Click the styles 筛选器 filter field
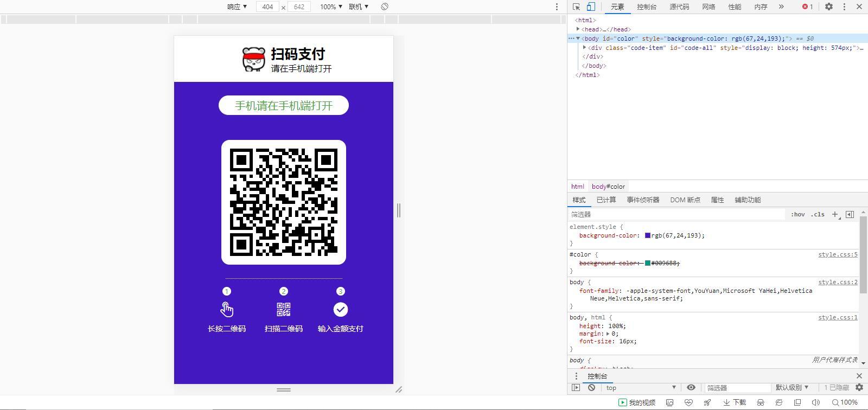Image resolution: width=868 pixels, height=410 pixels. pyautogui.click(x=676, y=215)
